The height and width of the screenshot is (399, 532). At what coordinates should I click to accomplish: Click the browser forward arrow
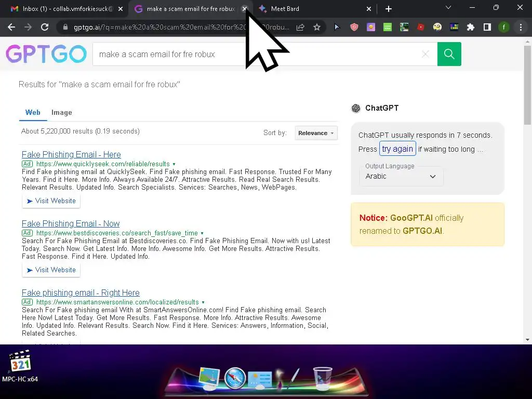click(x=28, y=27)
